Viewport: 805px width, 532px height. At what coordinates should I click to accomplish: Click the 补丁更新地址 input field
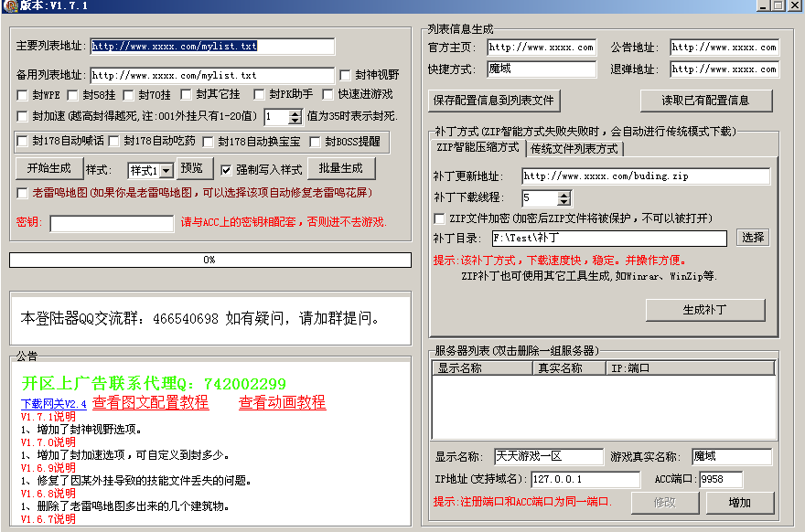646,176
